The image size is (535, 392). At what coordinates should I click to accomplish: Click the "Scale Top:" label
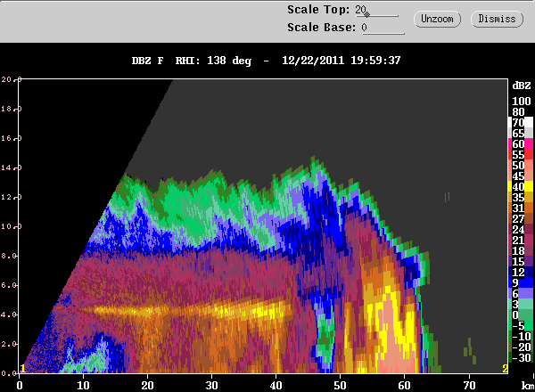point(318,10)
